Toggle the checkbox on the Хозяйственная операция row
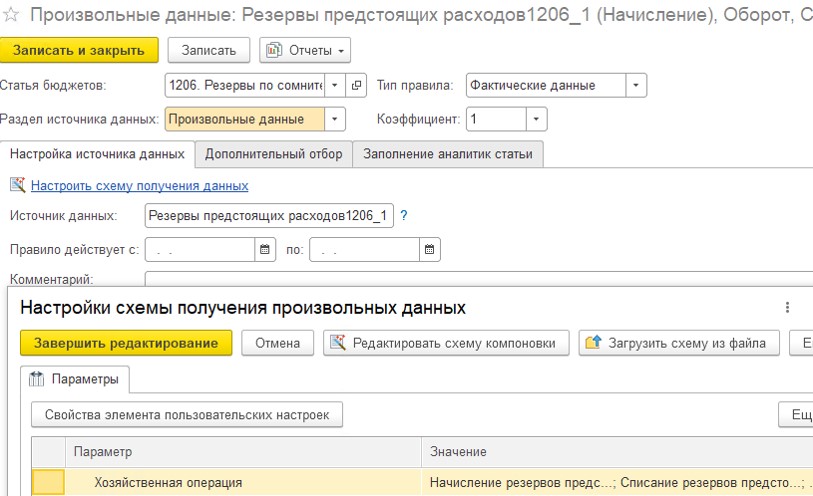The image size is (813, 496). click(x=48, y=483)
